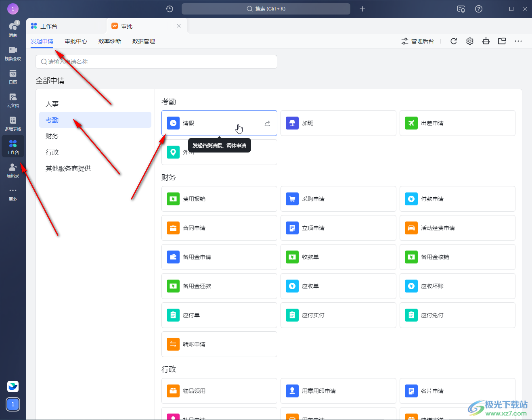This screenshot has height=420, width=532.
Task: Start a 加班 application
Action: click(x=338, y=123)
